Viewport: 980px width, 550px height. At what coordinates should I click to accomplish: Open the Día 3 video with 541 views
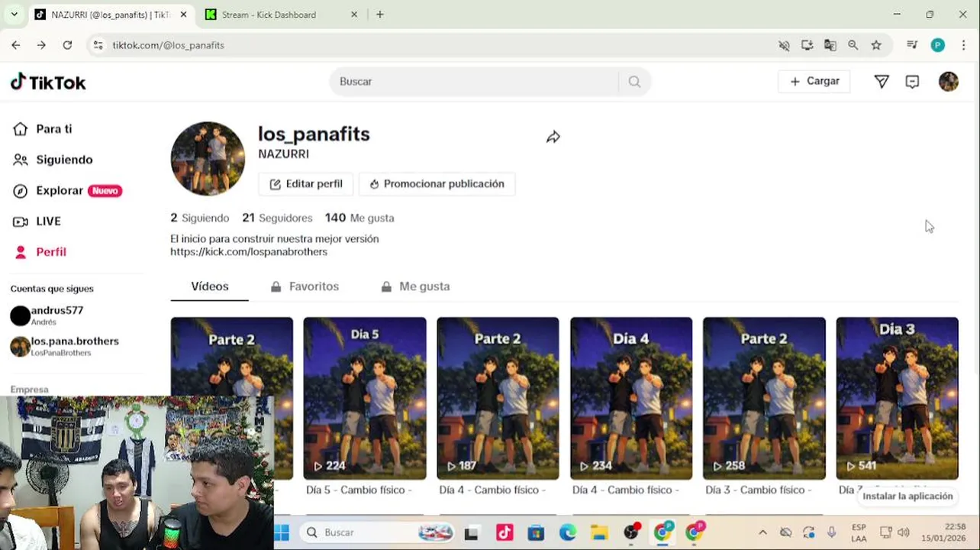[x=897, y=398]
